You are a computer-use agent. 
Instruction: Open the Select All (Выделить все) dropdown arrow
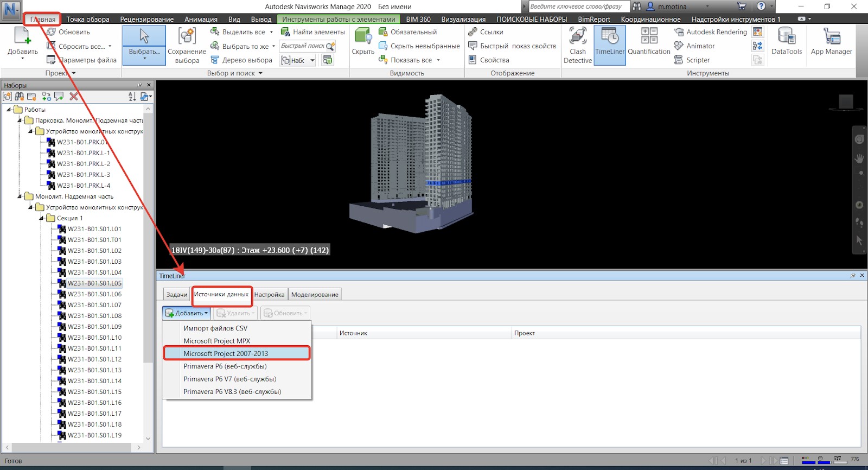pyautogui.click(x=272, y=32)
